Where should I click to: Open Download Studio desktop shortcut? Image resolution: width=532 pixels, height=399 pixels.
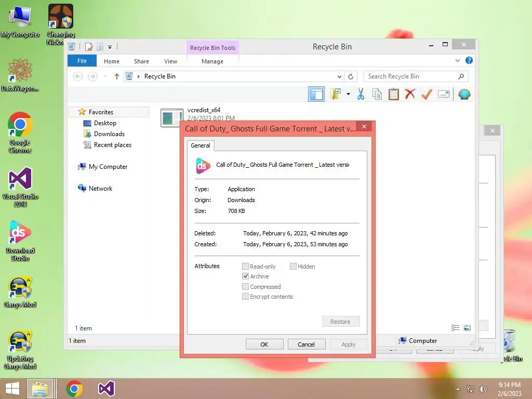tap(20, 241)
